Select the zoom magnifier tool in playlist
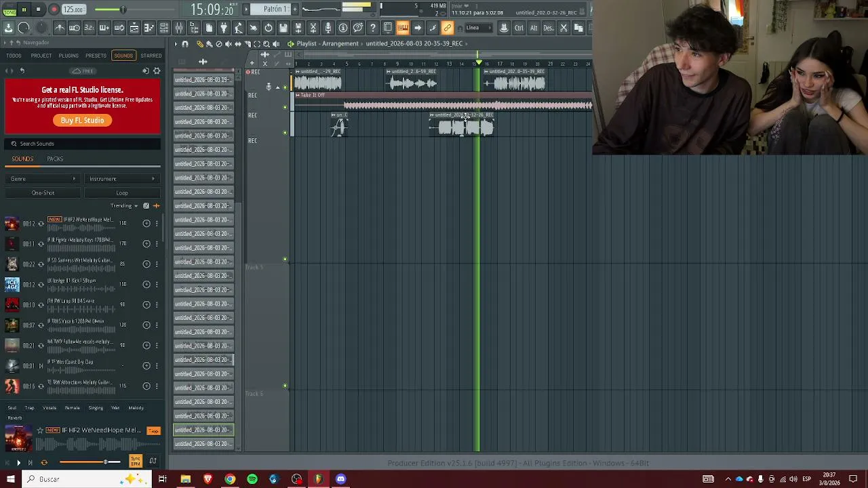The height and width of the screenshot is (488, 868). click(x=267, y=44)
